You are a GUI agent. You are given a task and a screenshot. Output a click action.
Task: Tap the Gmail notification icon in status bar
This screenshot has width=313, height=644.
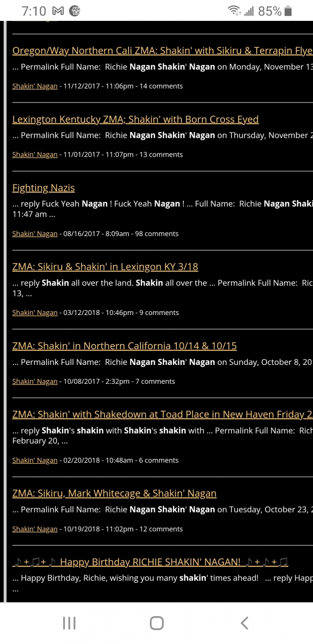point(59,11)
